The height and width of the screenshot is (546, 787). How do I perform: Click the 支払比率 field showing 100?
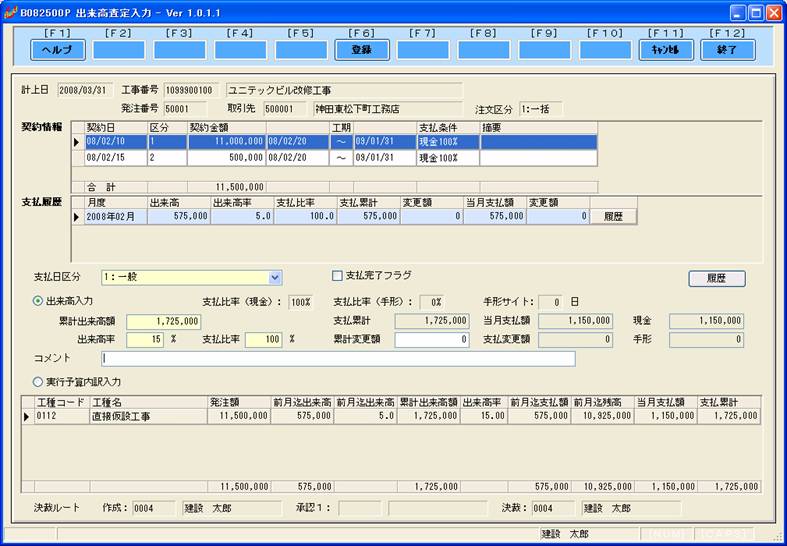(264, 340)
